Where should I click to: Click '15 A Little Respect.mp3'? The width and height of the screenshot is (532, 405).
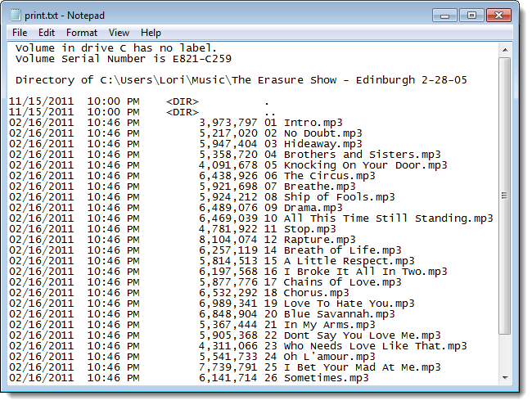[x=340, y=261]
